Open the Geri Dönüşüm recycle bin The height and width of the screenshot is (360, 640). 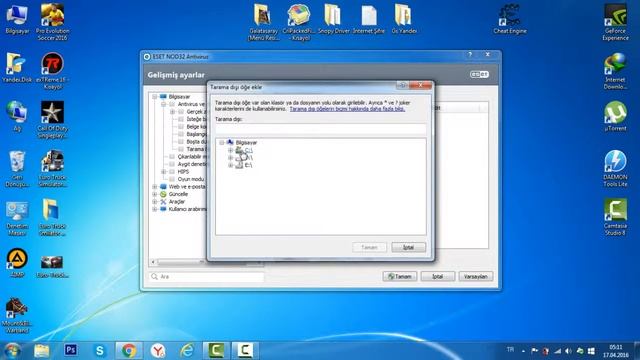click(x=17, y=168)
